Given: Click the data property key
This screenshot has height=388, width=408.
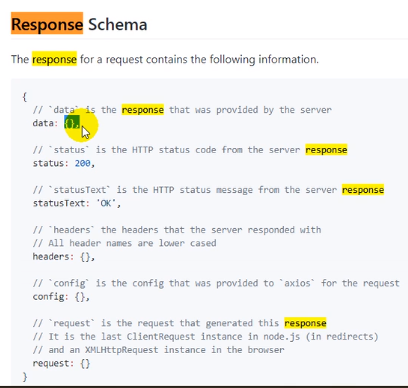Looking at the screenshot, I should tap(43, 123).
